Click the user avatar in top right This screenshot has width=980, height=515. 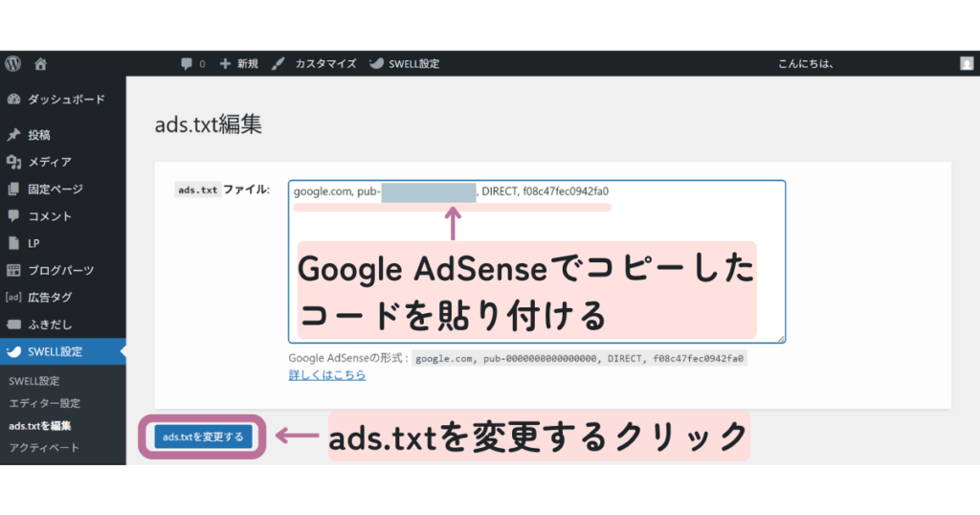tap(967, 64)
